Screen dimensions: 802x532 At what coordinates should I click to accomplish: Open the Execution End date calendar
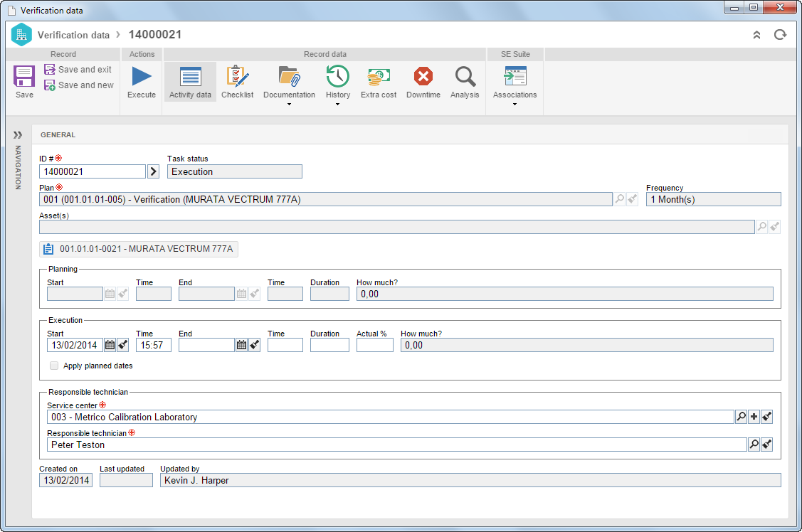[241, 345]
